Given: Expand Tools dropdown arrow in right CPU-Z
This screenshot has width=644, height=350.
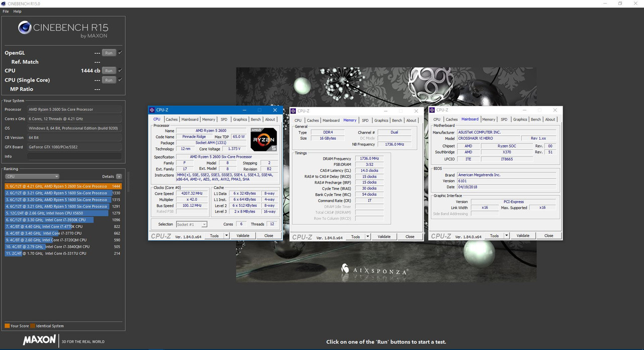Looking at the screenshot, I should point(507,236).
